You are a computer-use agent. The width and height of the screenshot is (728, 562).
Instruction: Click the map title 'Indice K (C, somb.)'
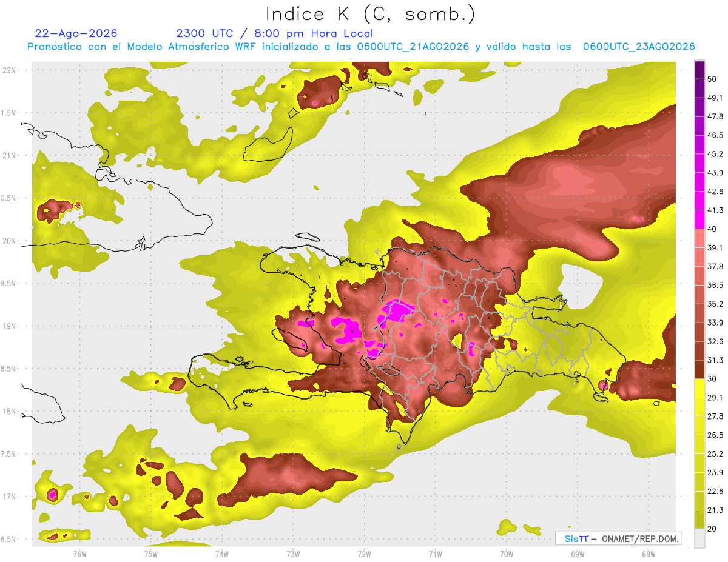(x=371, y=13)
